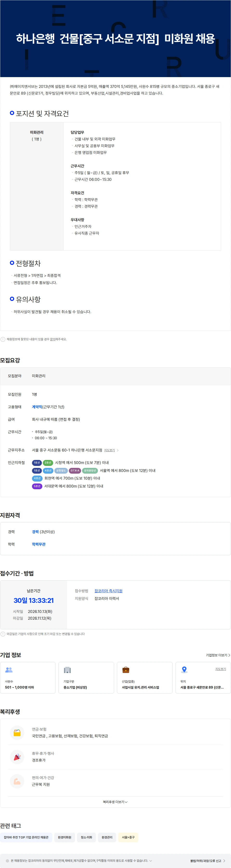Viewport: 231px width, 868px height.
Task: Click the blue bullet next to 포지션 및 자격요건
Action: click(x=12, y=113)
